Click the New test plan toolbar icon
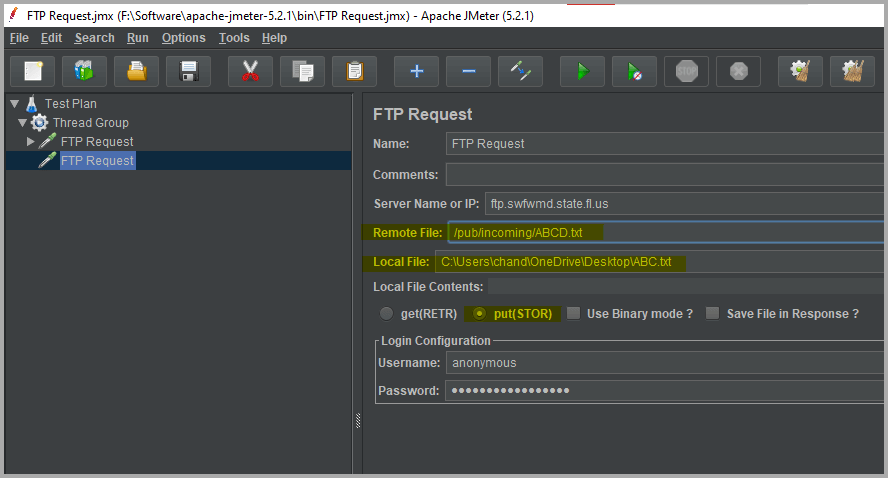This screenshot has height=478, width=888. 33,71
